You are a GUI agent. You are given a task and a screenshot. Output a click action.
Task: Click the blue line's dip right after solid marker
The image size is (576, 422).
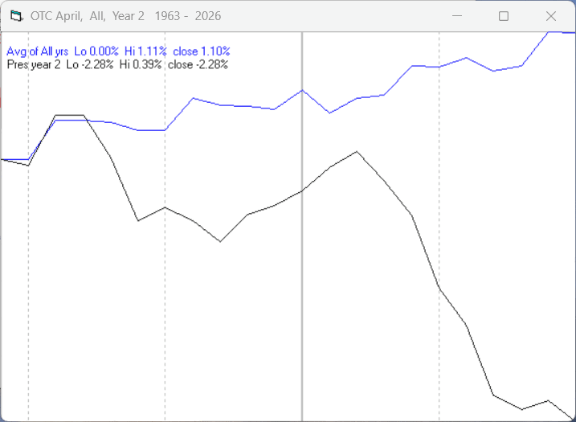(x=330, y=113)
